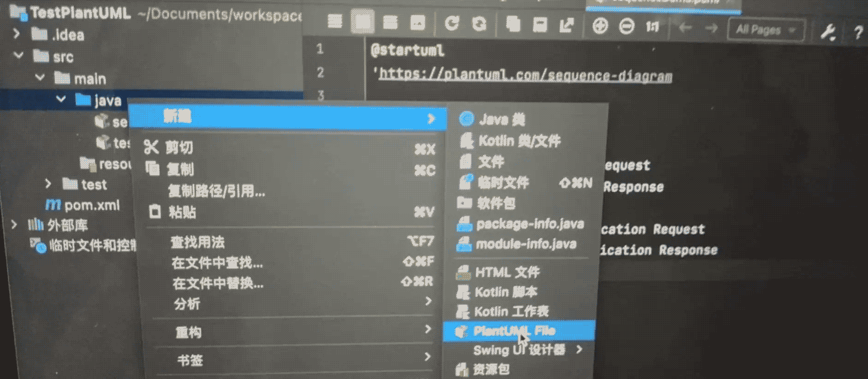Click the 资源包 resource bundle icon

pyautogui.click(x=462, y=369)
